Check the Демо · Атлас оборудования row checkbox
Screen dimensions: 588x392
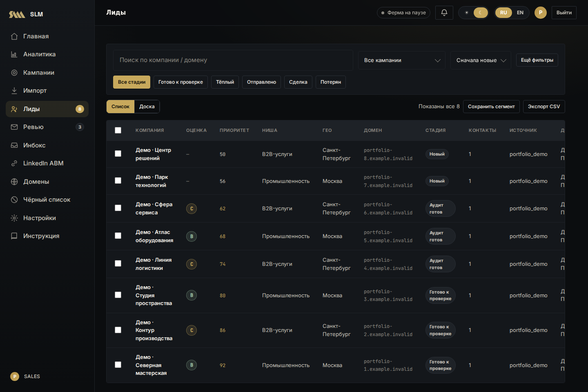coord(118,236)
